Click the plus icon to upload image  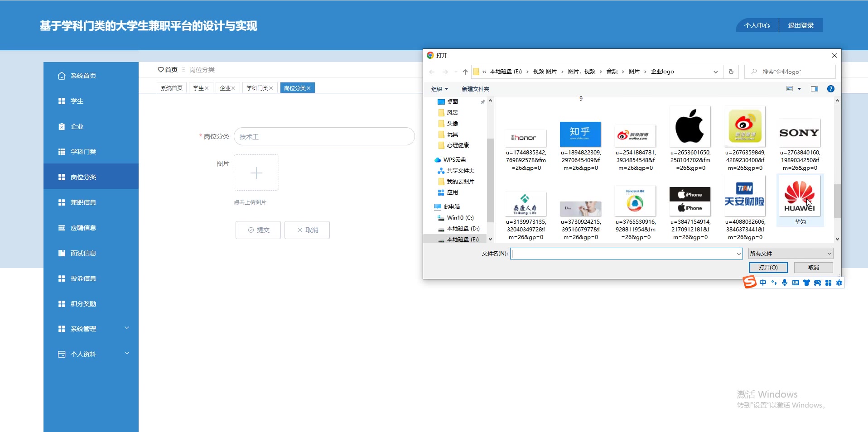pos(256,173)
